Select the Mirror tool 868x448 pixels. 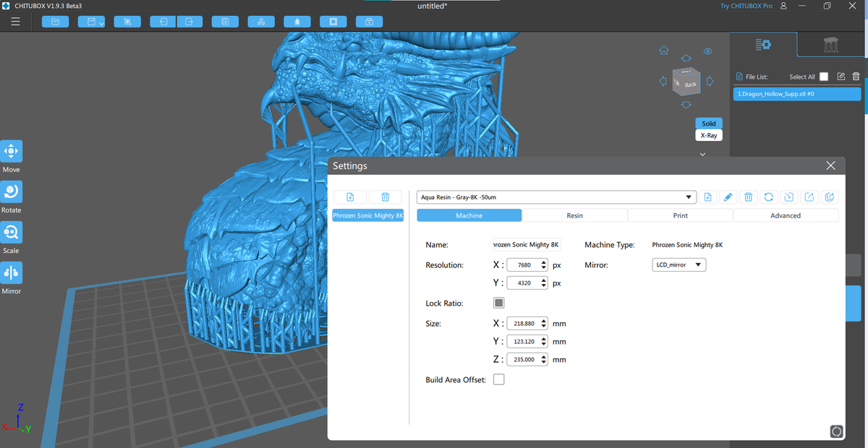[x=12, y=272]
